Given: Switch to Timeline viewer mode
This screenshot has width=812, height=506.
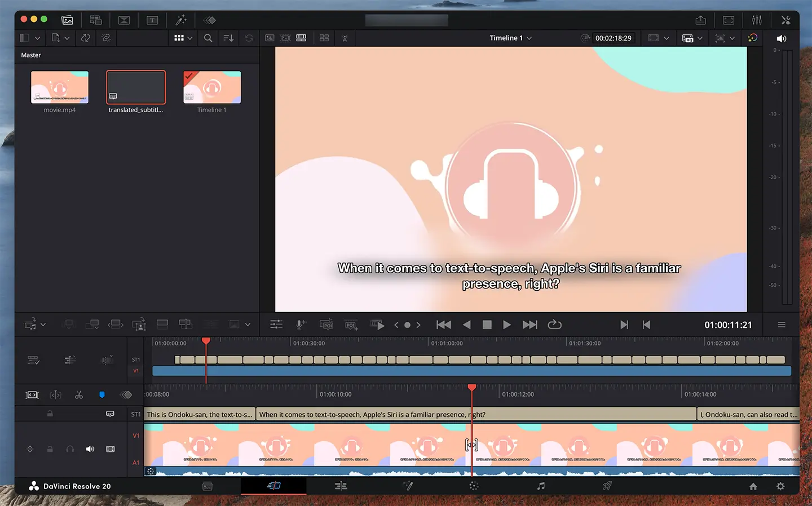Looking at the screenshot, I should click(x=301, y=38).
